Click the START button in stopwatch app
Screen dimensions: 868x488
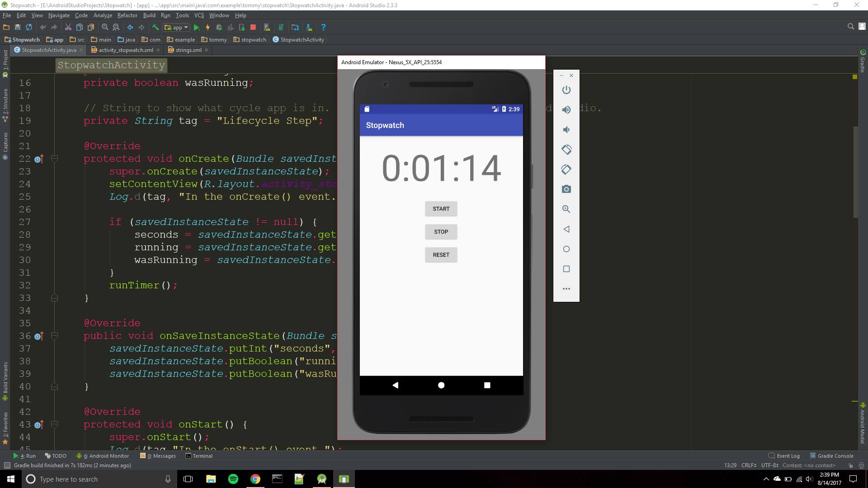(x=441, y=209)
